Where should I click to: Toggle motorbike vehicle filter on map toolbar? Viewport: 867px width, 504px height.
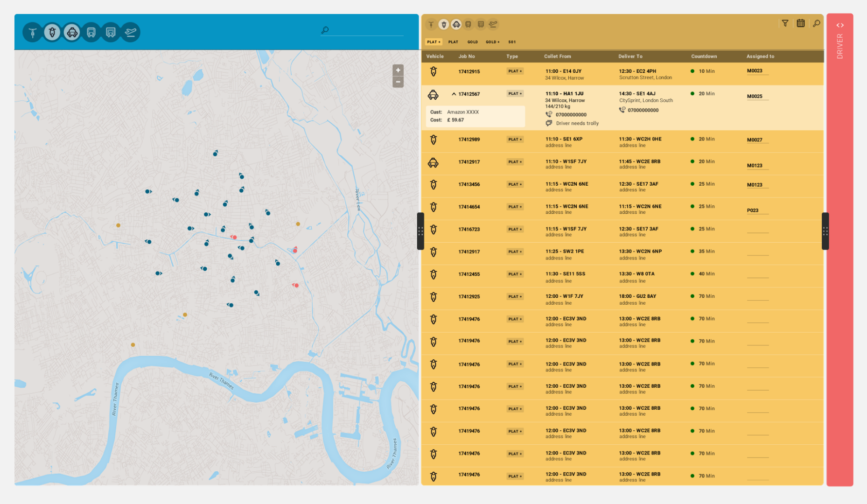tap(52, 32)
